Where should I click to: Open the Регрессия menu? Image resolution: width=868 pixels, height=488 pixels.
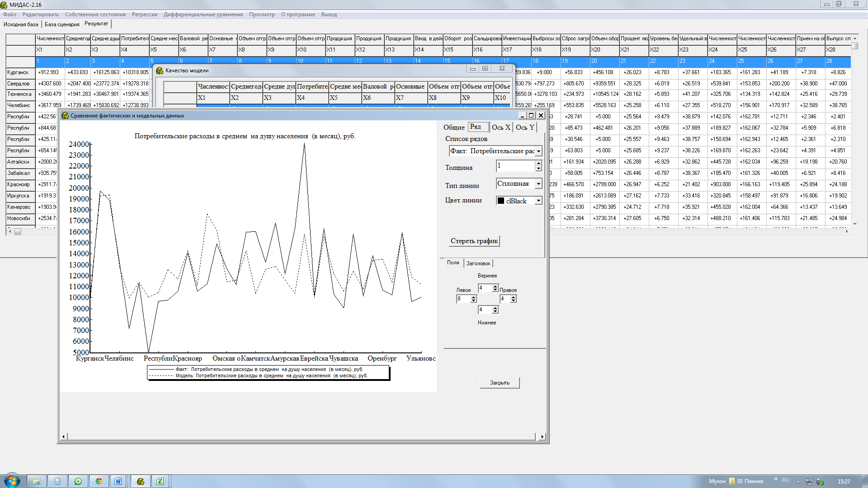144,14
